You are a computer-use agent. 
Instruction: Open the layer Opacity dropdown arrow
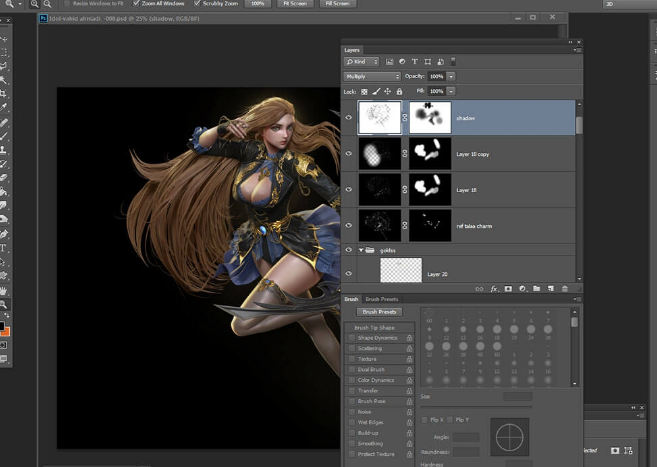[451, 76]
